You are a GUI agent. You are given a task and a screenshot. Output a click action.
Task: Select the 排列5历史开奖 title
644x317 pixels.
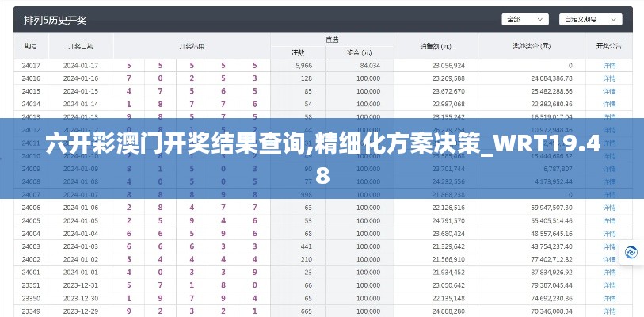(57, 19)
